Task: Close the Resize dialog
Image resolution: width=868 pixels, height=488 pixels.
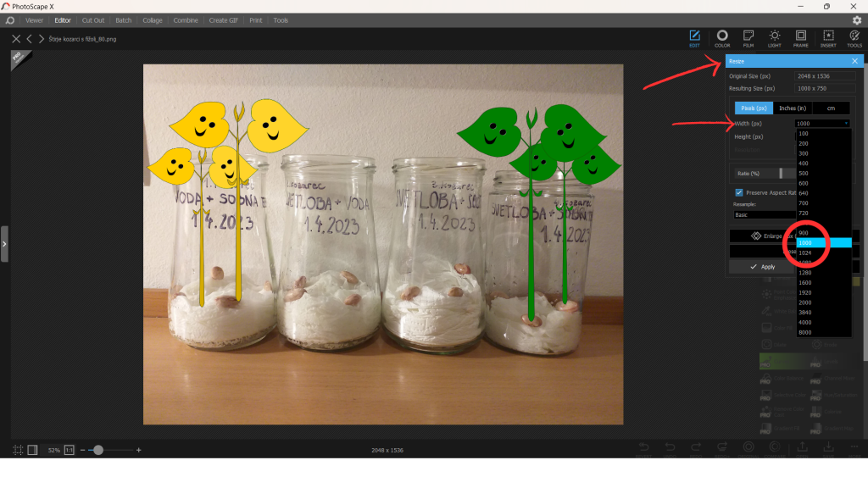Action: 854,61
